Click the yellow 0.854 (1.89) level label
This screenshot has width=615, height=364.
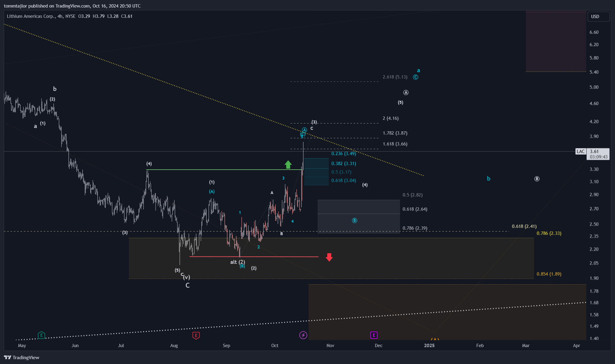coord(549,274)
